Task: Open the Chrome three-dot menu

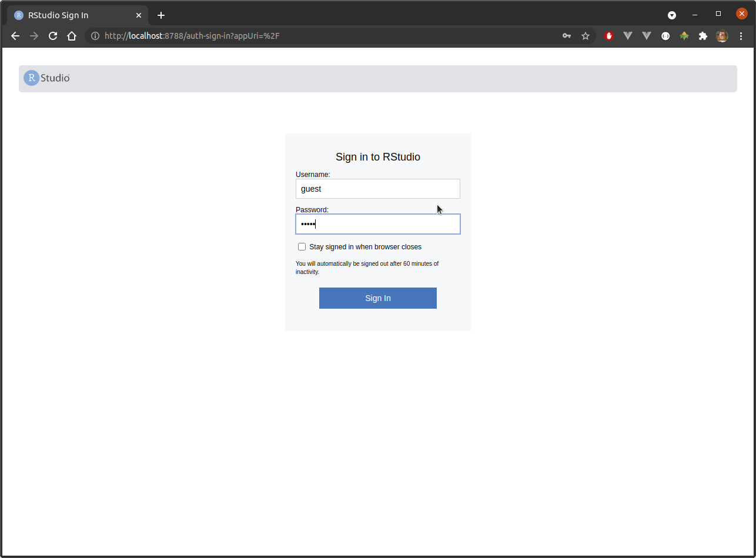Action: (x=741, y=36)
